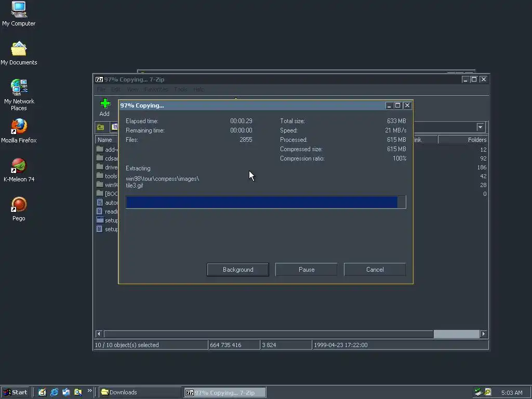Sort by the Name column header

(107, 140)
